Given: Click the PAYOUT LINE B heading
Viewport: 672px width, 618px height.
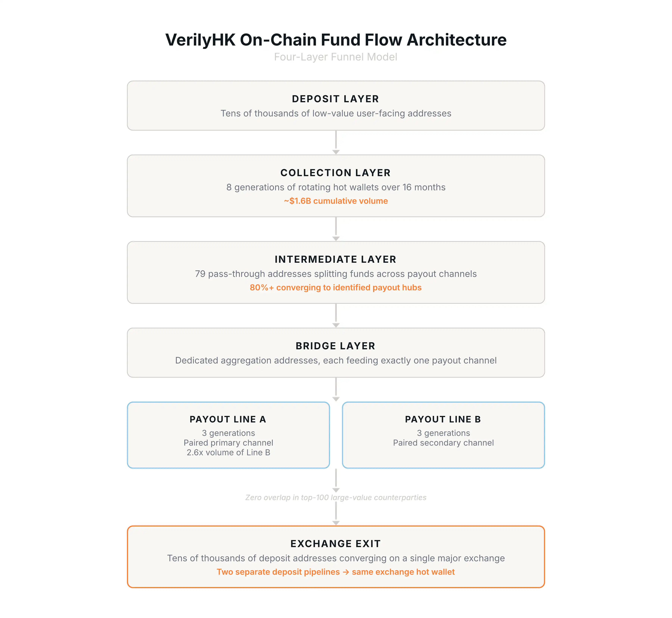Looking at the screenshot, I should click(443, 419).
